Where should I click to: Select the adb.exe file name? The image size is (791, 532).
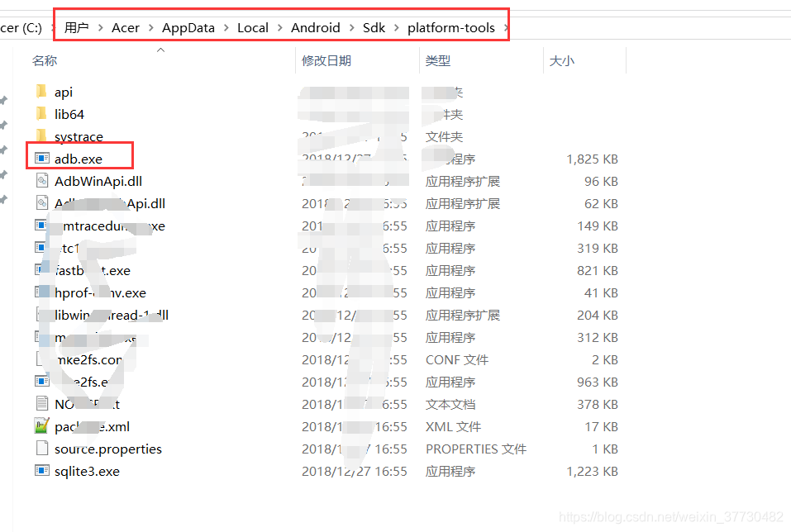click(x=79, y=159)
